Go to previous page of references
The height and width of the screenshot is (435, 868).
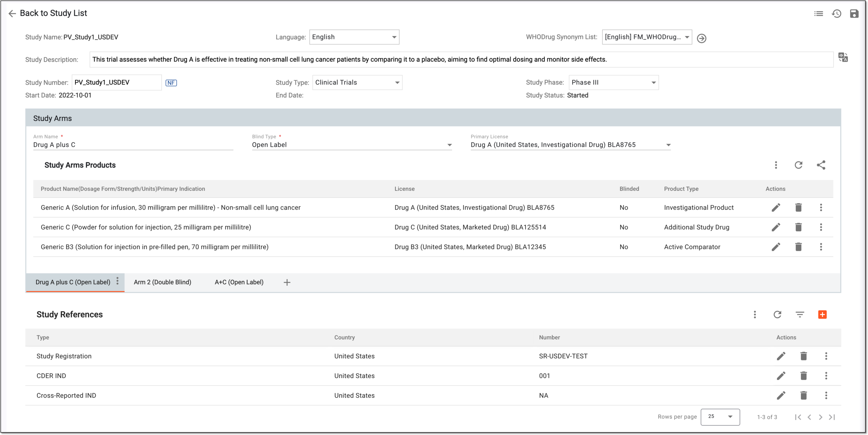click(x=809, y=417)
